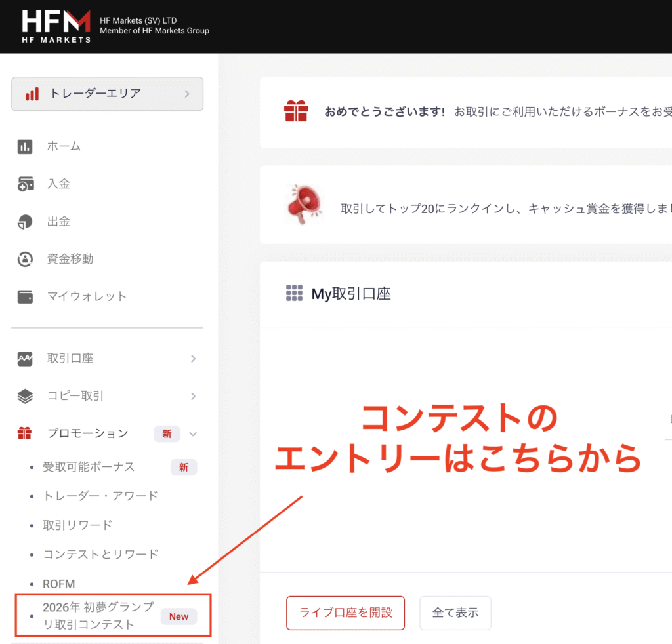Viewport: 672px width, 644px height.
Task: Click the deposit (入金) wallet icon
Action: click(25, 184)
